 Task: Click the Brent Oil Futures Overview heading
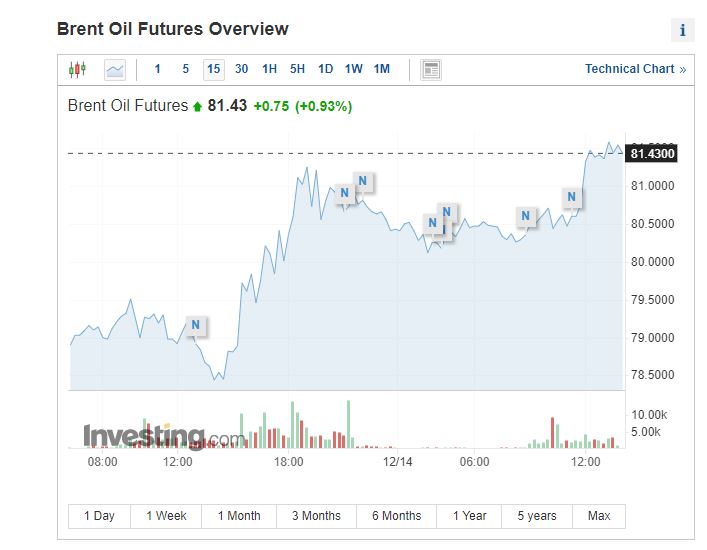pos(172,29)
